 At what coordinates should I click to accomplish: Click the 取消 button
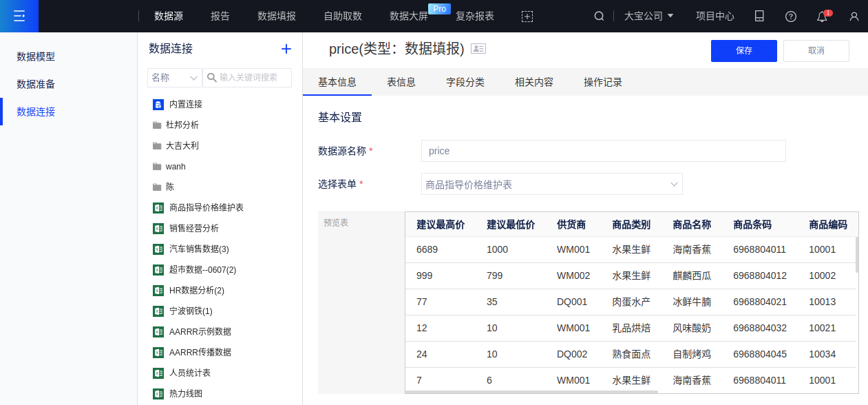(816, 51)
